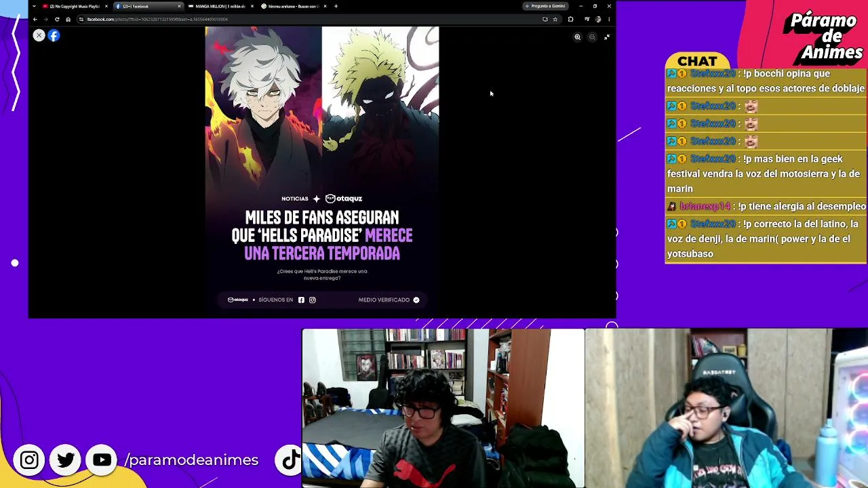Screen dimensions: 868x488
Task: Switch to the No Copyright Music Playlist tab
Action: [x=74, y=6]
